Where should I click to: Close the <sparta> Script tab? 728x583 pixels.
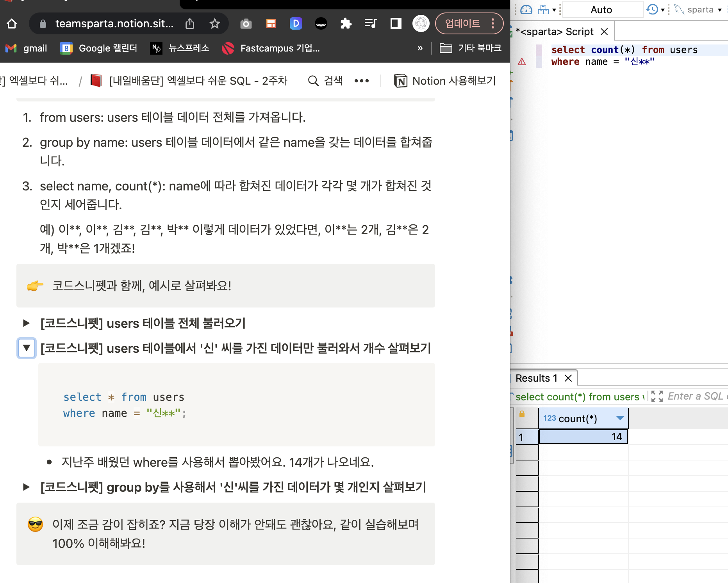pos(604,32)
